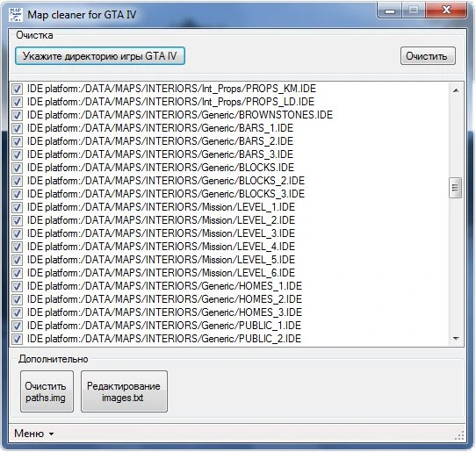Click 'Очистить paths.img' button
The height and width of the screenshot is (452, 476).
click(x=47, y=391)
